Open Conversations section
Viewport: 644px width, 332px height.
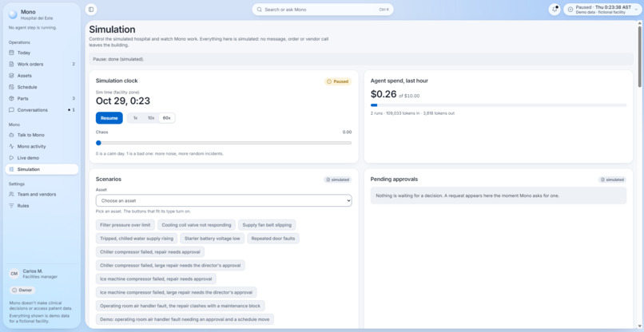pyautogui.click(x=42, y=110)
